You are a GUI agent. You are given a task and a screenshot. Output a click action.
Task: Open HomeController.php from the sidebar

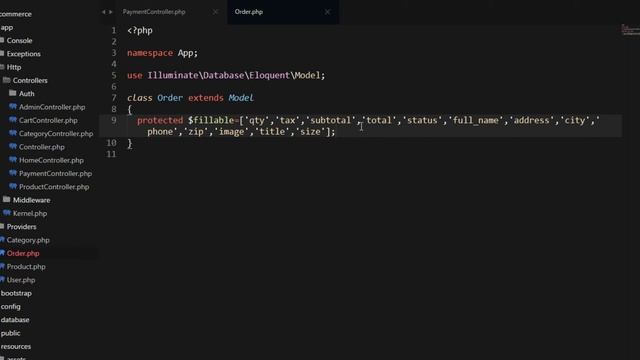[x=51, y=160]
